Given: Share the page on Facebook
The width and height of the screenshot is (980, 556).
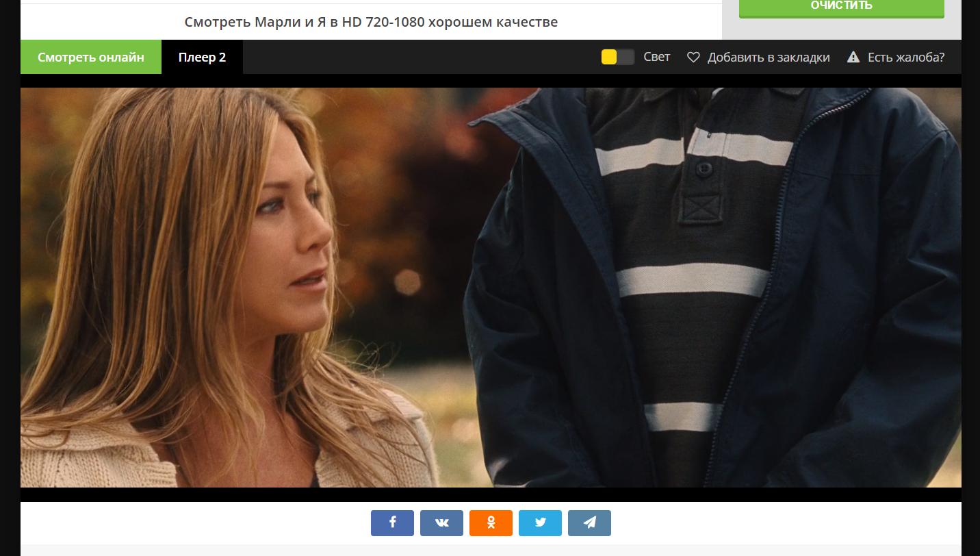Looking at the screenshot, I should point(392,523).
